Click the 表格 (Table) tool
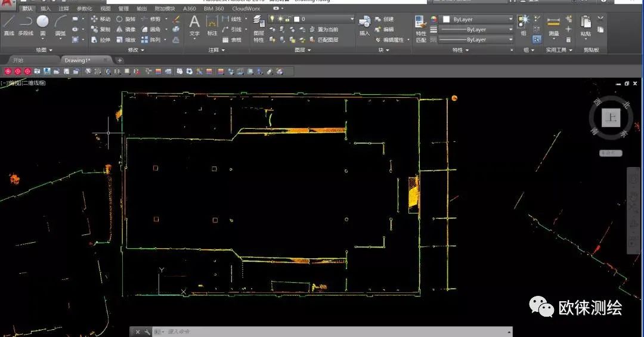Screen dimensions: 644x337 pos(232,40)
